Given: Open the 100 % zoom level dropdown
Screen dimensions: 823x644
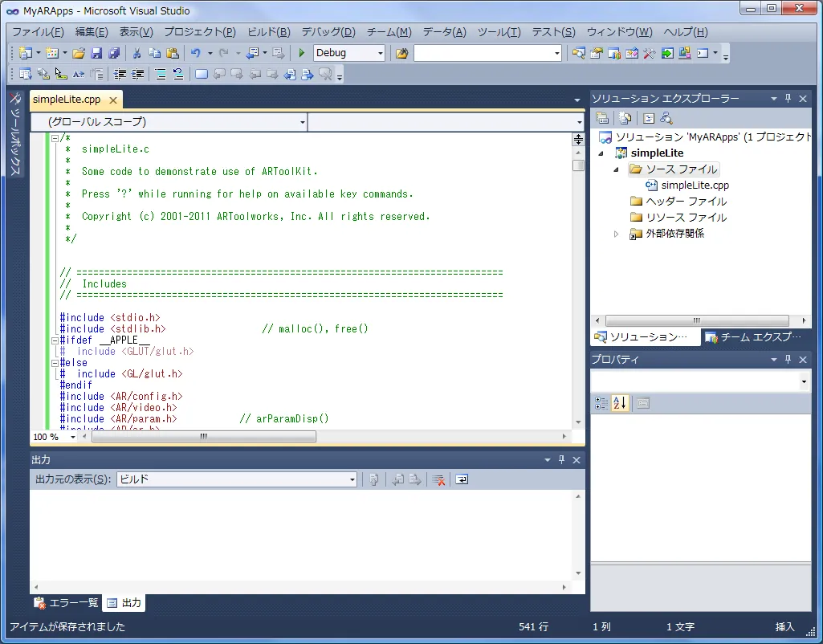Looking at the screenshot, I should [73, 437].
